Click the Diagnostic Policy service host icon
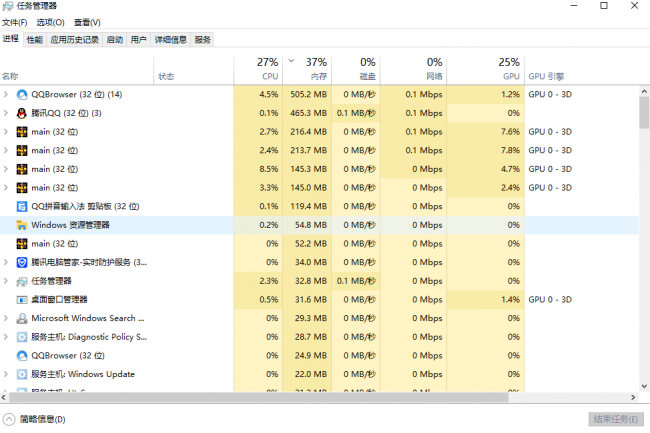Screen dimensions: 650x433 (22, 337)
